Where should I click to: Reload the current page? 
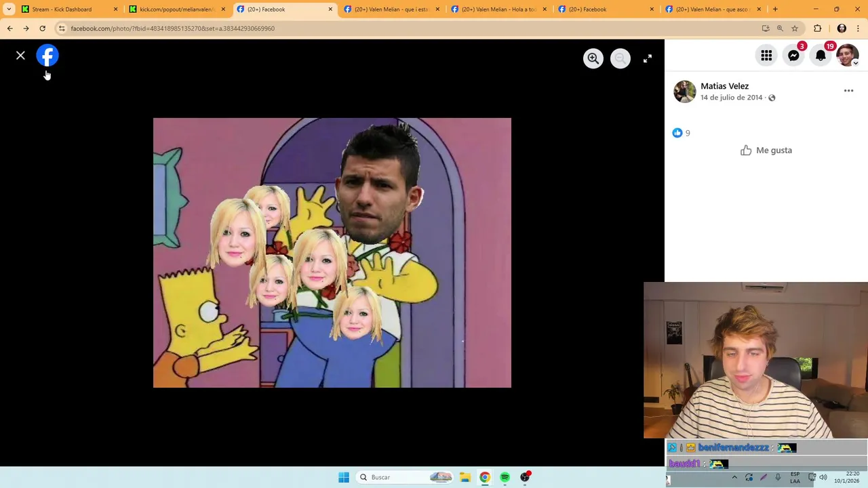[42, 28]
